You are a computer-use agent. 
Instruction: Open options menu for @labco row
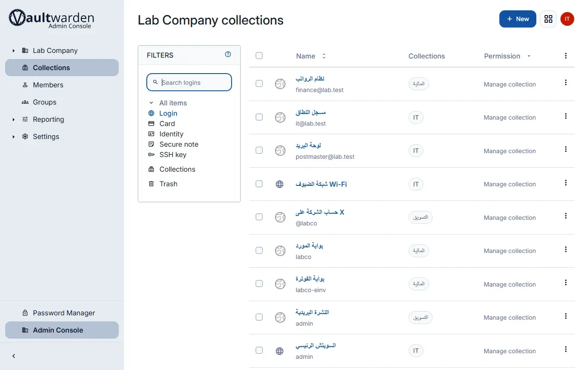[x=566, y=216]
